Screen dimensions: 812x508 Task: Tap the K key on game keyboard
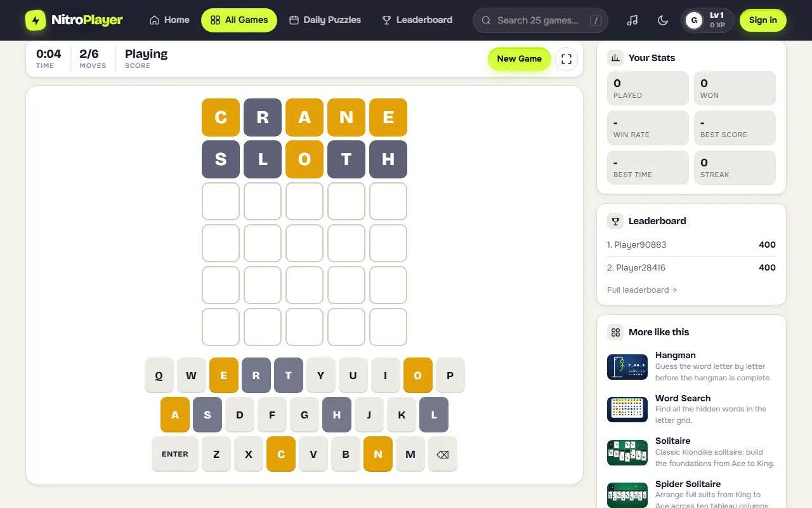pyautogui.click(x=402, y=415)
